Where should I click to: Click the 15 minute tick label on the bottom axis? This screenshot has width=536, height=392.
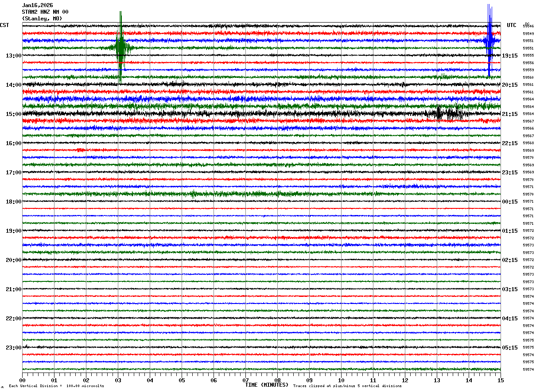[x=501, y=380]
